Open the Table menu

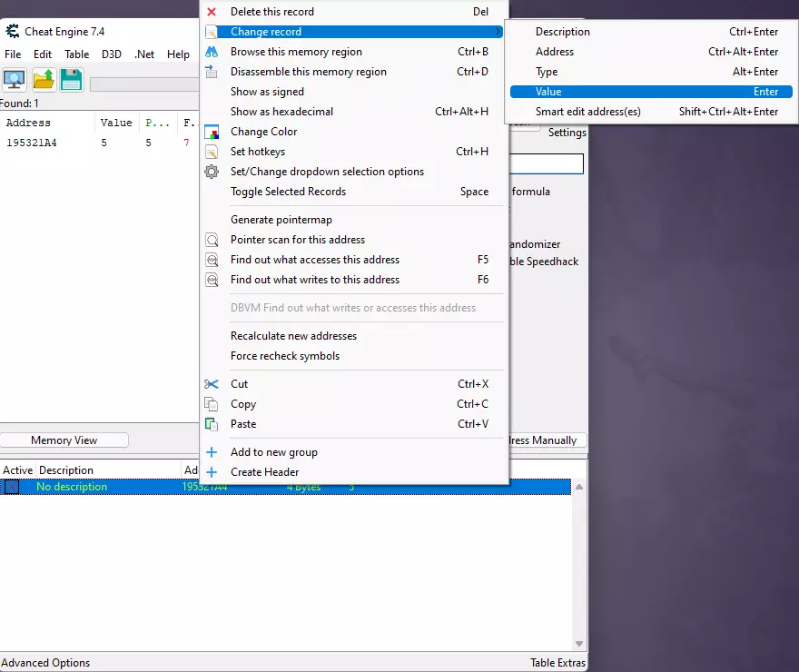pyautogui.click(x=77, y=54)
